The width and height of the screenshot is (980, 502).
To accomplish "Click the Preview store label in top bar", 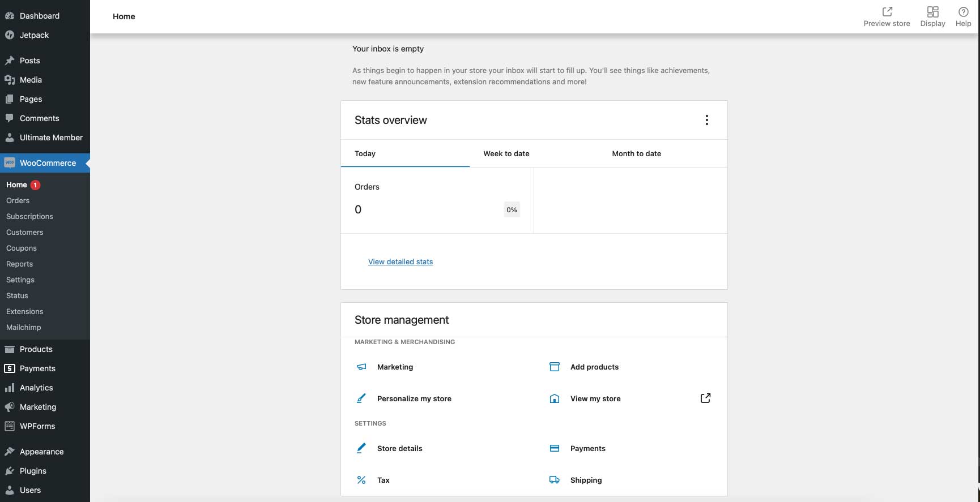I will click(887, 24).
